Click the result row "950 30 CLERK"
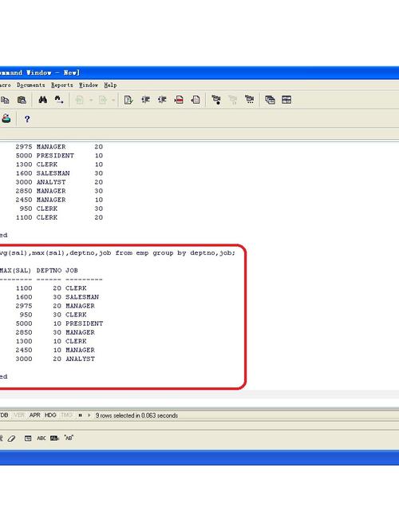The height and width of the screenshot is (532, 399). [53, 315]
